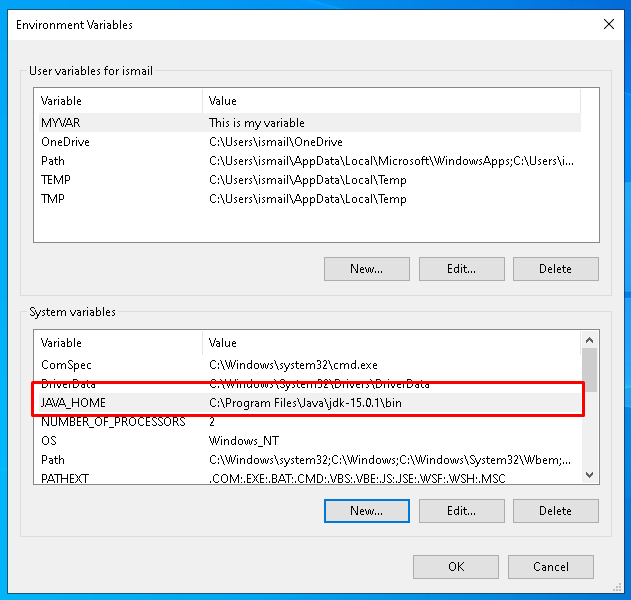631x600 pixels.
Task: Dismiss dialog with Cancel button
Action: (551, 567)
